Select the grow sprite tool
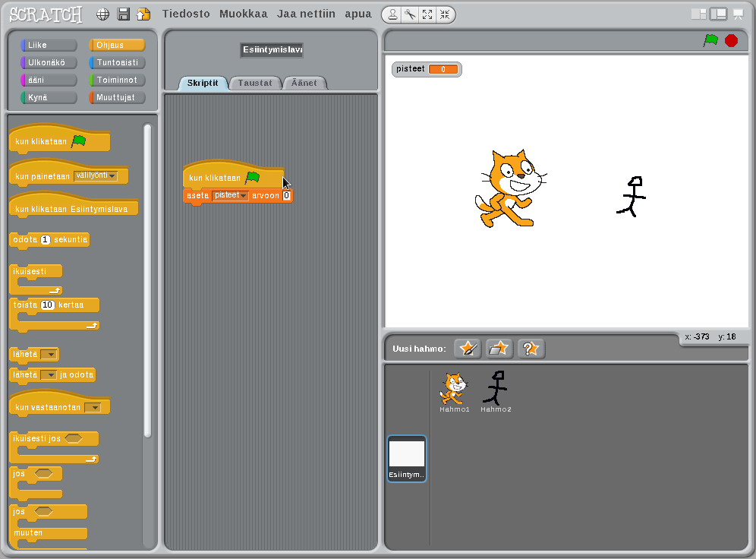756x559 pixels. [x=427, y=15]
